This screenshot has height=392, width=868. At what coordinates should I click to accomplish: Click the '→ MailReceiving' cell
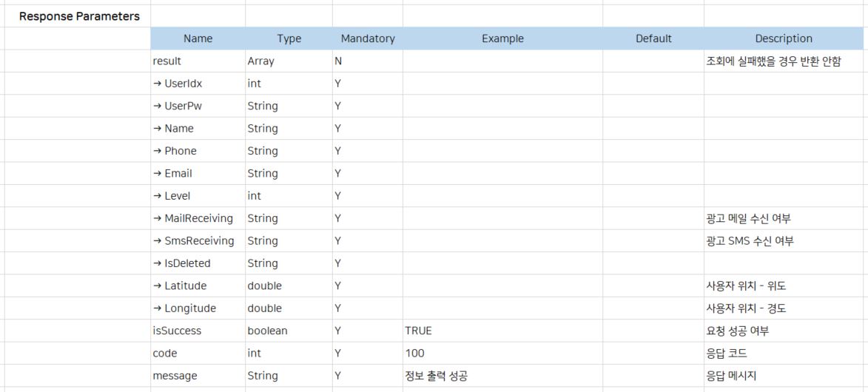[197, 218]
